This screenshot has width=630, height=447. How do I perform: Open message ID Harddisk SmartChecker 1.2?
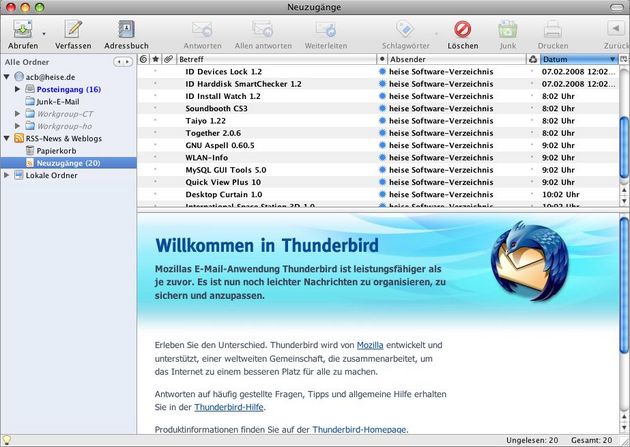243,84
